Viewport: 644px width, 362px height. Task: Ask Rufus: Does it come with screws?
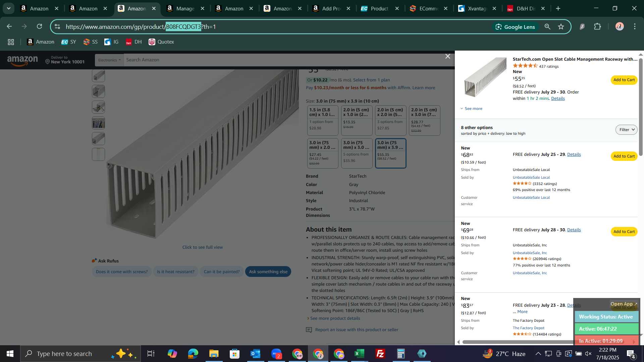pyautogui.click(x=122, y=272)
